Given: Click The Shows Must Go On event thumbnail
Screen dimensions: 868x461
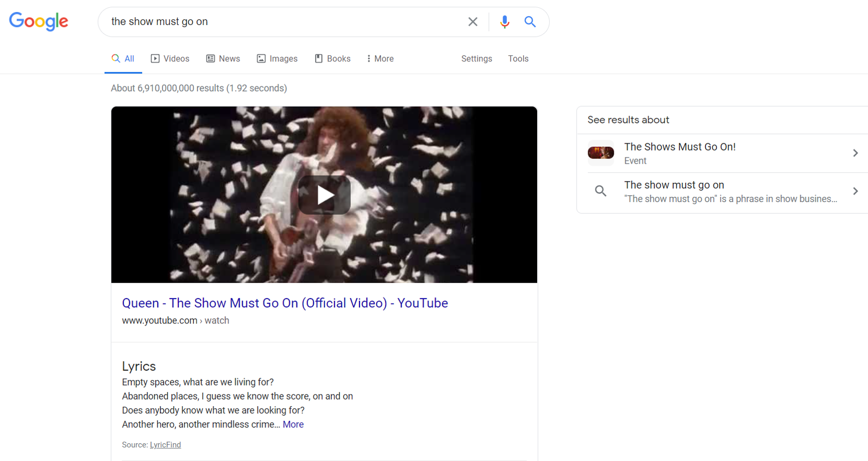Looking at the screenshot, I should coord(601,153).
